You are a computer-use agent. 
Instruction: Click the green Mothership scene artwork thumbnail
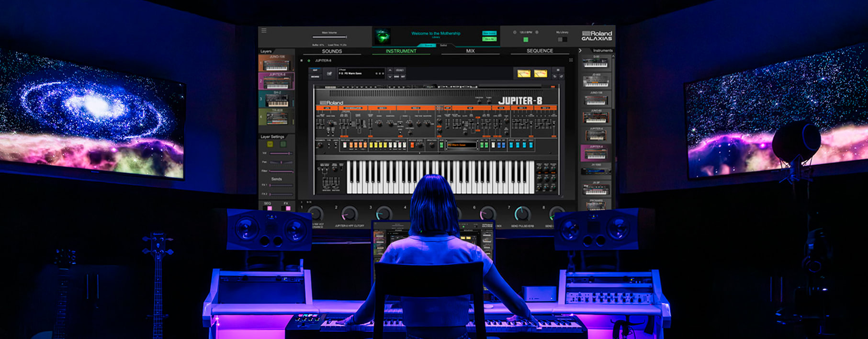(383, 36)
